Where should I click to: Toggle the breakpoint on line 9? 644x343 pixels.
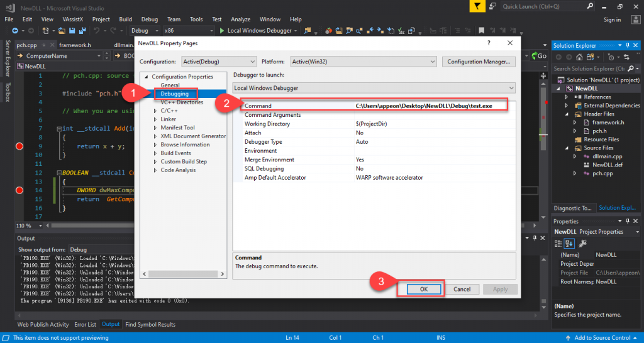click(19, 146)
